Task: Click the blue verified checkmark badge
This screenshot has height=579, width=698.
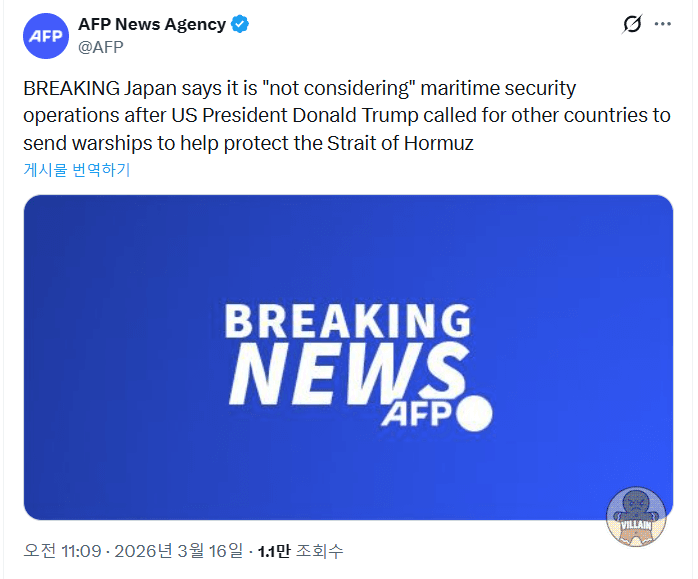Action: tap(241, 25)
